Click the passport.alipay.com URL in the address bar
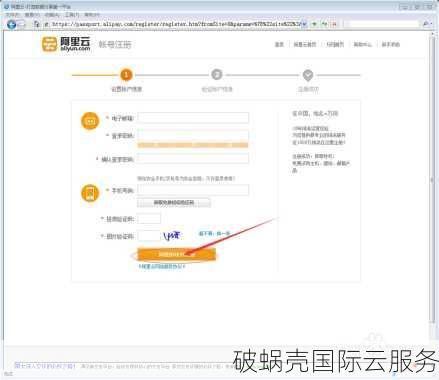 tap(176, 24)
